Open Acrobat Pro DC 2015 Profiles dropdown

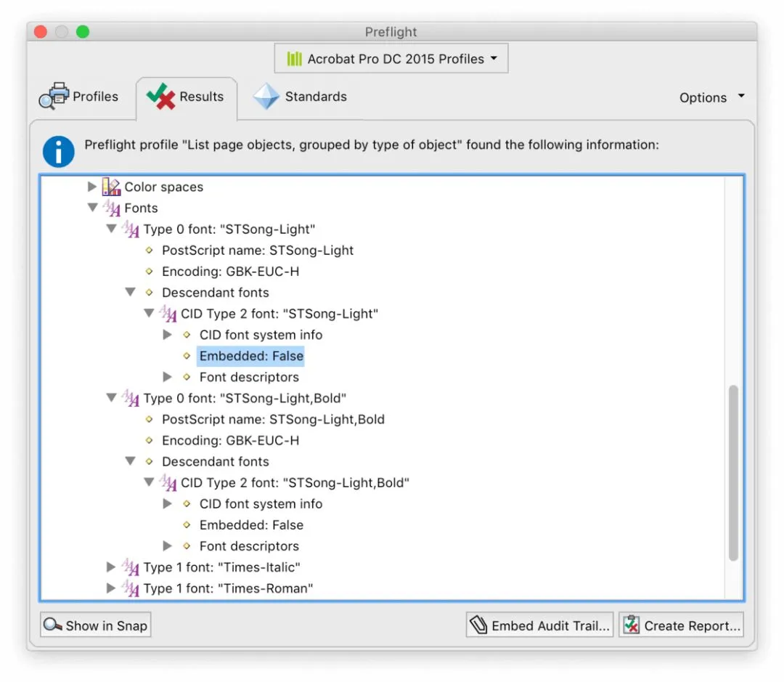(391, 59)
